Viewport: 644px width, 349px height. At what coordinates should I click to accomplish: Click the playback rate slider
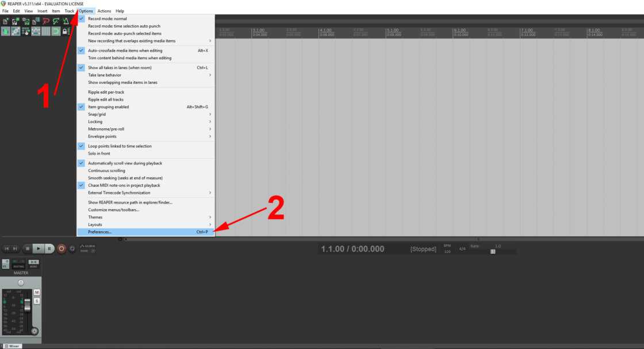tap(493, 251)
